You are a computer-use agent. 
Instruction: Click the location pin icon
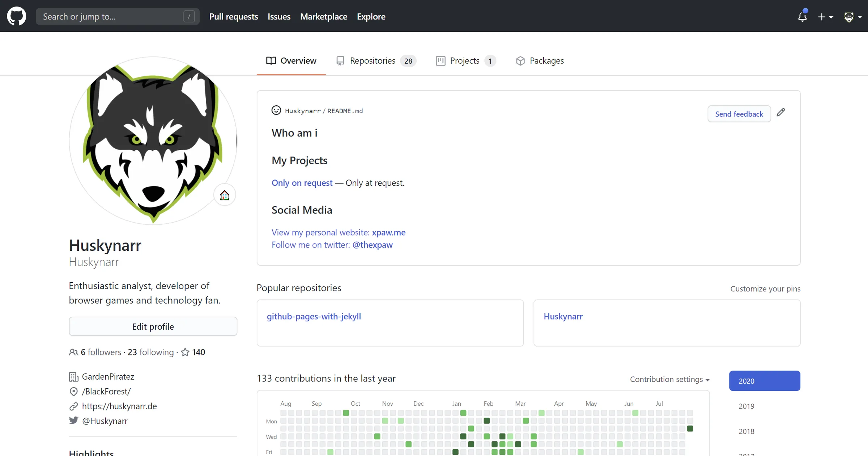[x=73, y=392]
